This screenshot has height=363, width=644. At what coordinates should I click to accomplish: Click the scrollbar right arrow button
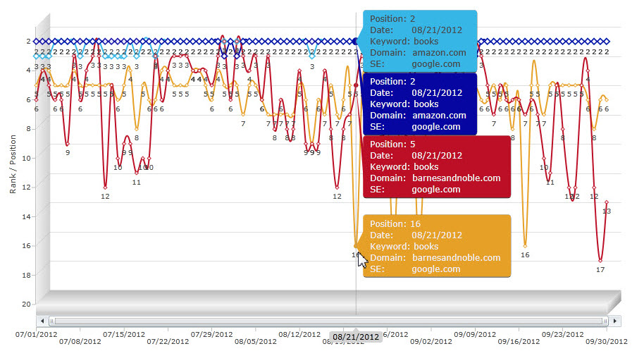615,321
